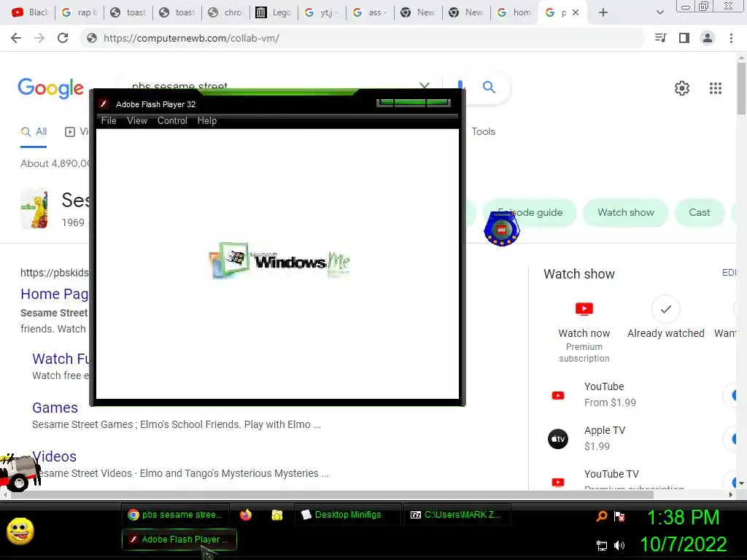
Task: Open the 7-Zip C:\Users taskbar item
Action: [457, 514]
